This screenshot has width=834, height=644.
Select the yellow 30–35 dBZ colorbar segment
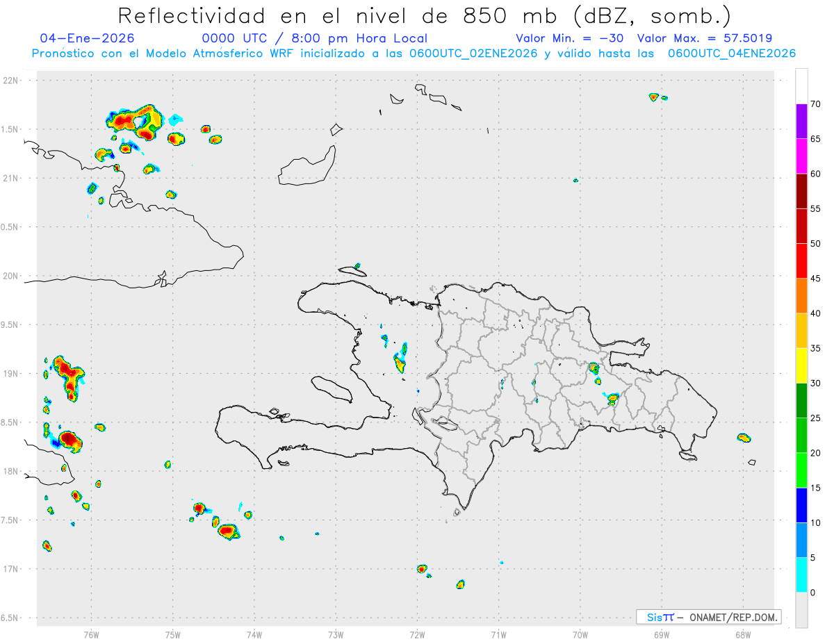[x=801, y=365]
